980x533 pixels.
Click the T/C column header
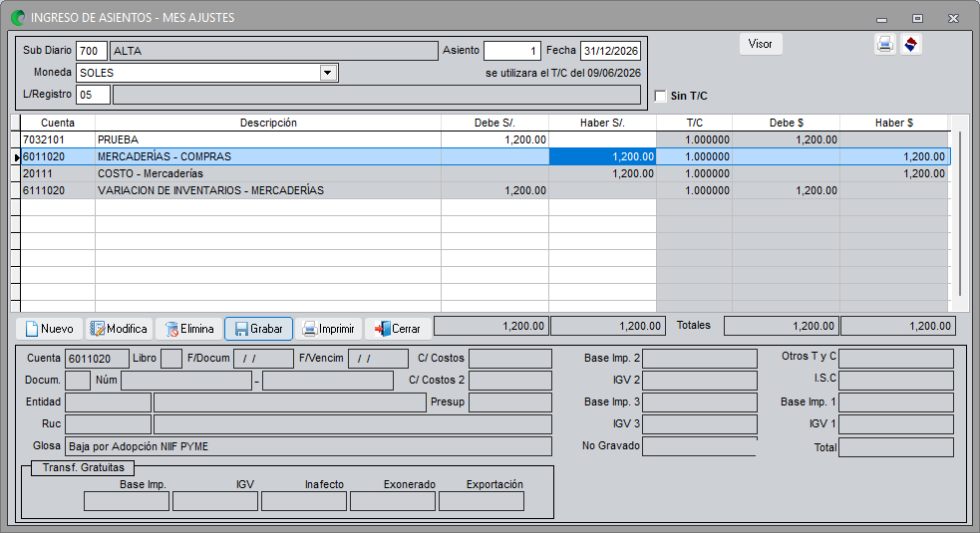(x=695, y=123)
